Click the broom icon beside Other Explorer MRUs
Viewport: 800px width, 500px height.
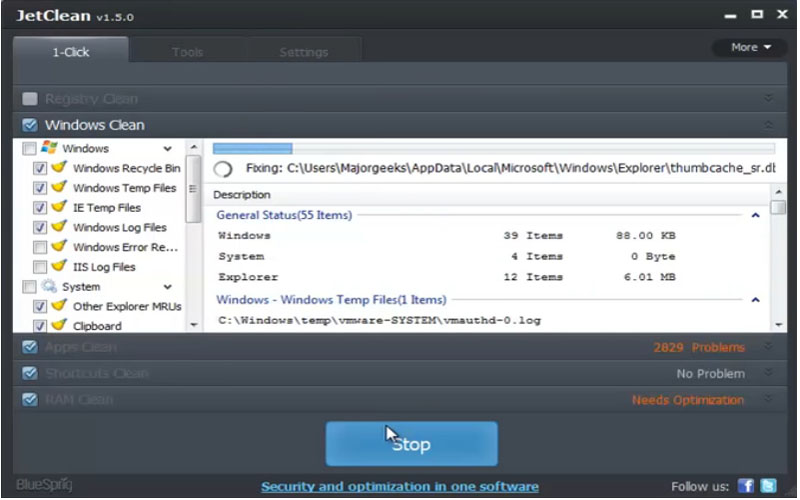coord(59,306)
